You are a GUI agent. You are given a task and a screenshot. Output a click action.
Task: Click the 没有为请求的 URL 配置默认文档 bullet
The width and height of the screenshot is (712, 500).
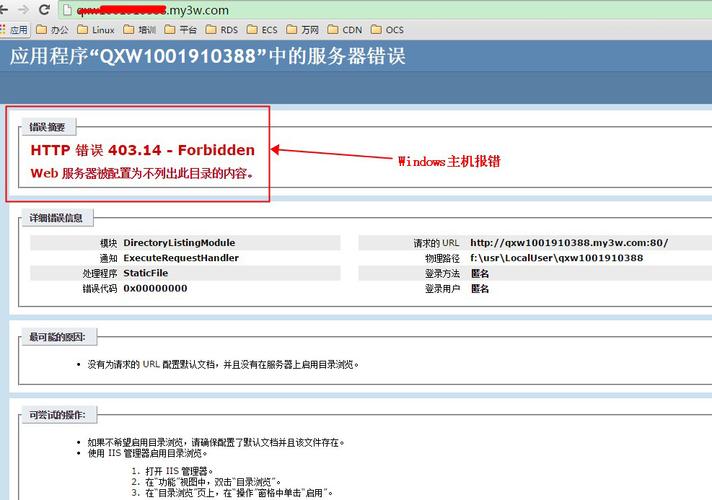click(x=222, y=364)
